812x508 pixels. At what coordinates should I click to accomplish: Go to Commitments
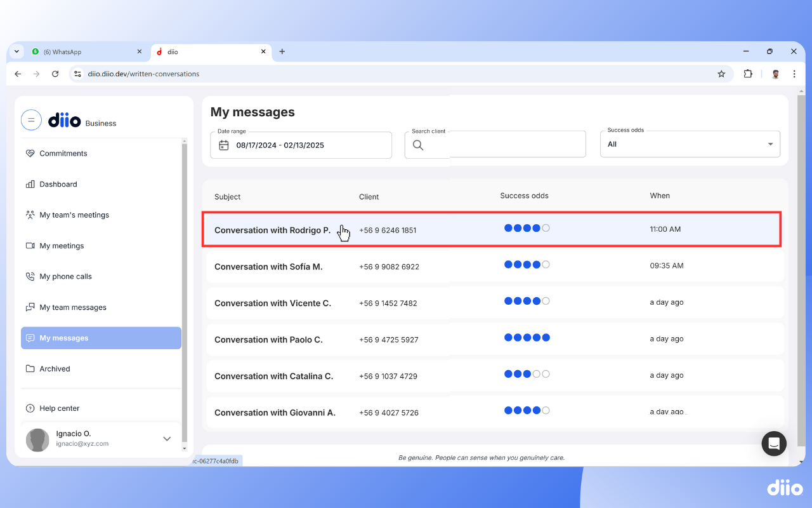click(x=101, y=154)
